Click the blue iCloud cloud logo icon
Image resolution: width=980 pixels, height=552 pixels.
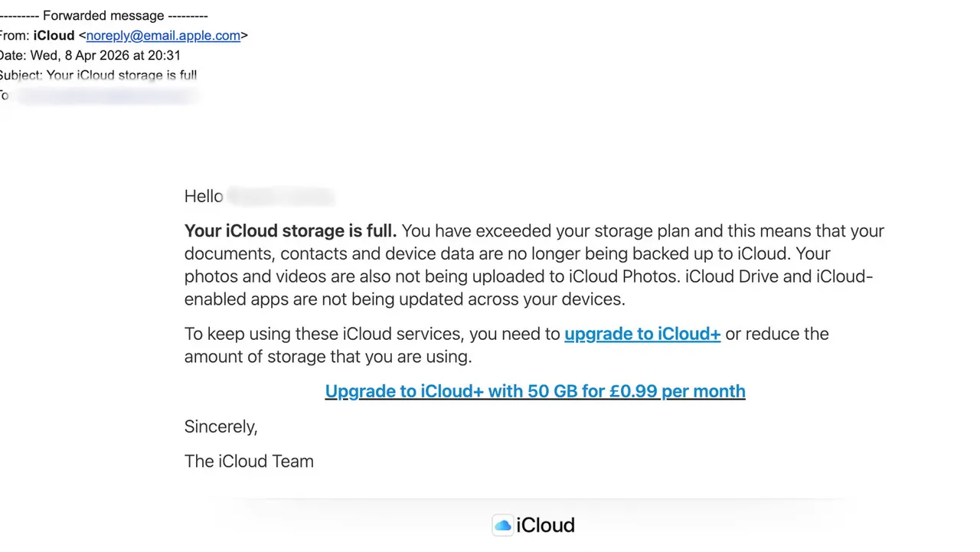[502, 525]
